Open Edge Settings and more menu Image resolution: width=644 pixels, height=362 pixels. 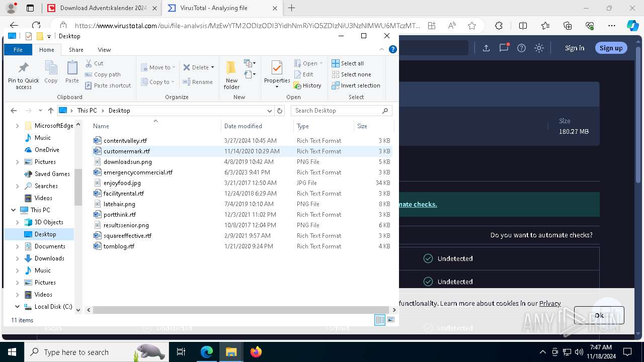pyautogui.click(x=612, y=26)
